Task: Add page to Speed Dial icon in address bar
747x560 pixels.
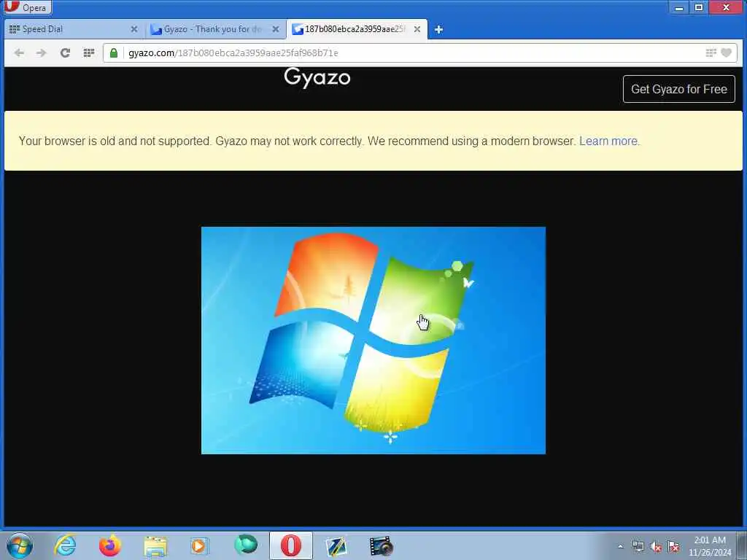Action: [x=711, y=52]
